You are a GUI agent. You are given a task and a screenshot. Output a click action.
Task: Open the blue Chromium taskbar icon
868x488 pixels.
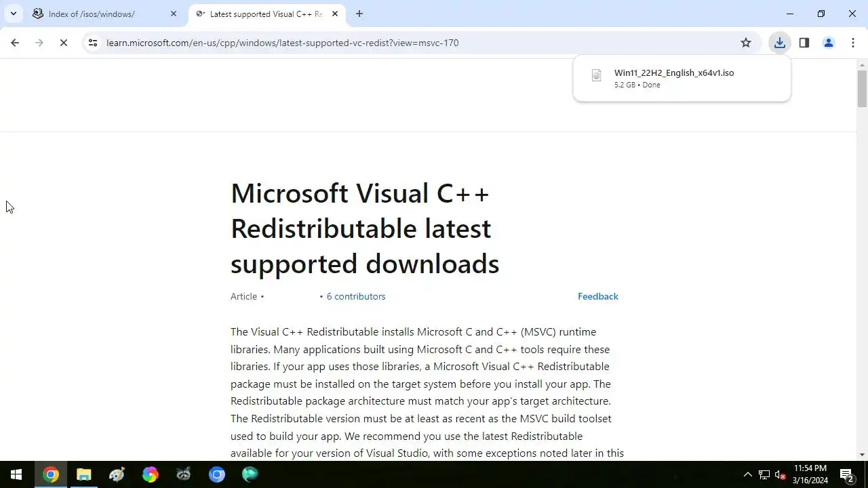[217, 474]
